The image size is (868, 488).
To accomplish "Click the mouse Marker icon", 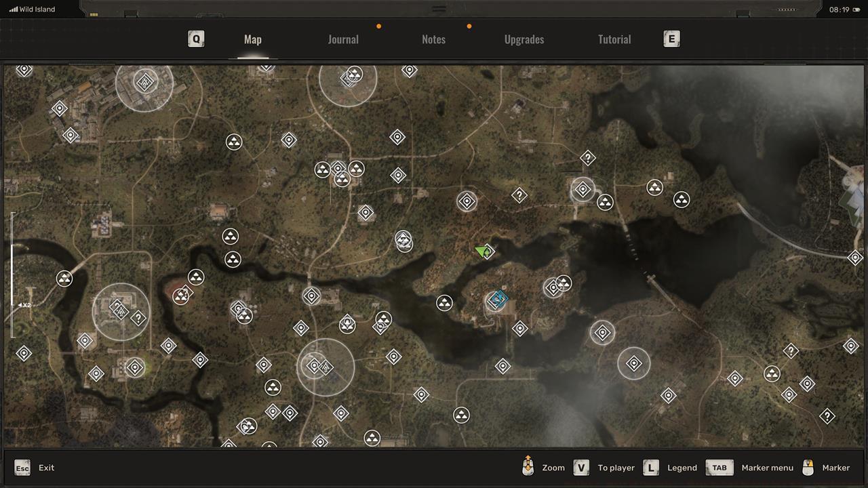I will [808, 467].
